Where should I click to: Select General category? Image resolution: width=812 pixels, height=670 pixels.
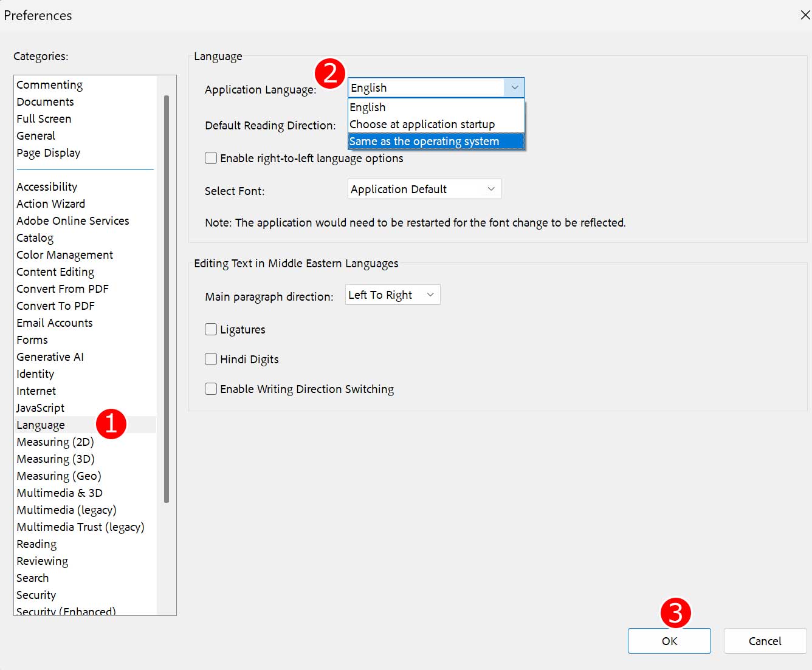click(36, 136)
